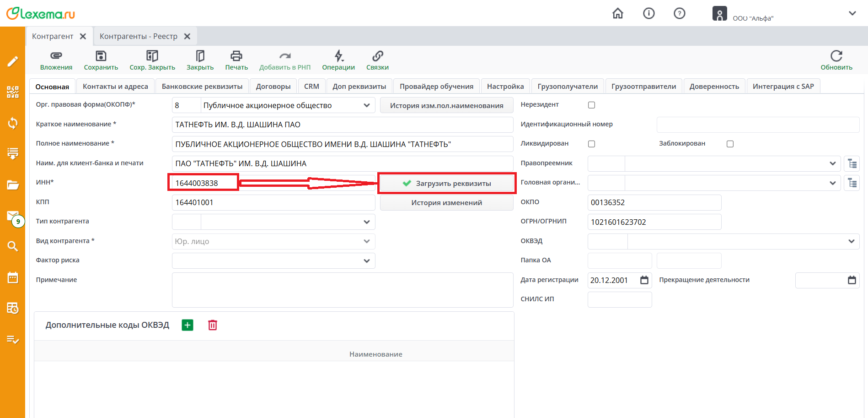
Task: Open the Фактор риска dropdown
Action: coord(366,261)
